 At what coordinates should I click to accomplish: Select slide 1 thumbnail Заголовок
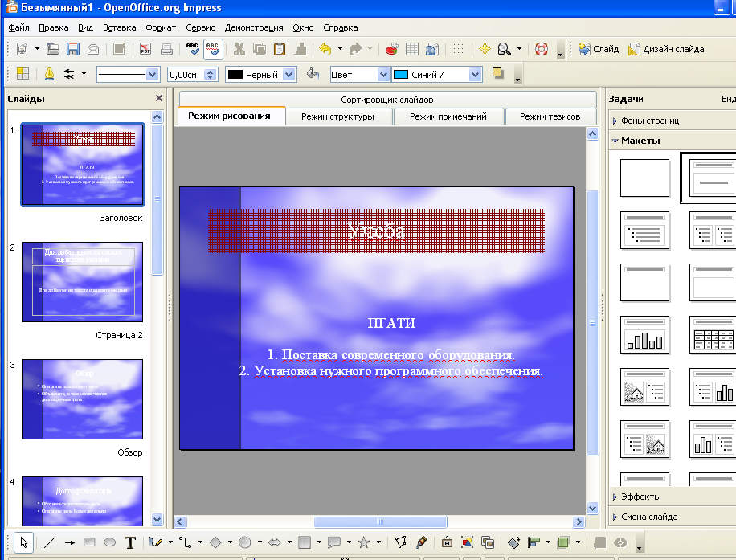tap(83, 165)
